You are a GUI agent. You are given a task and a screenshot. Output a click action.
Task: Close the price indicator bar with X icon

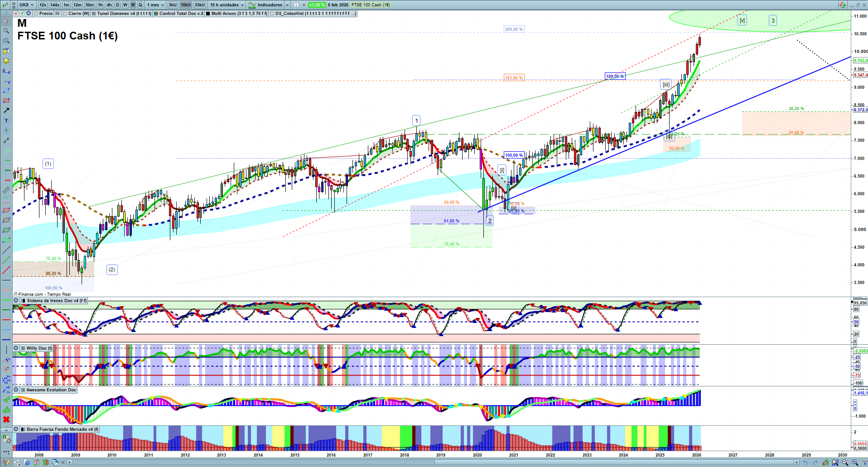29,14
